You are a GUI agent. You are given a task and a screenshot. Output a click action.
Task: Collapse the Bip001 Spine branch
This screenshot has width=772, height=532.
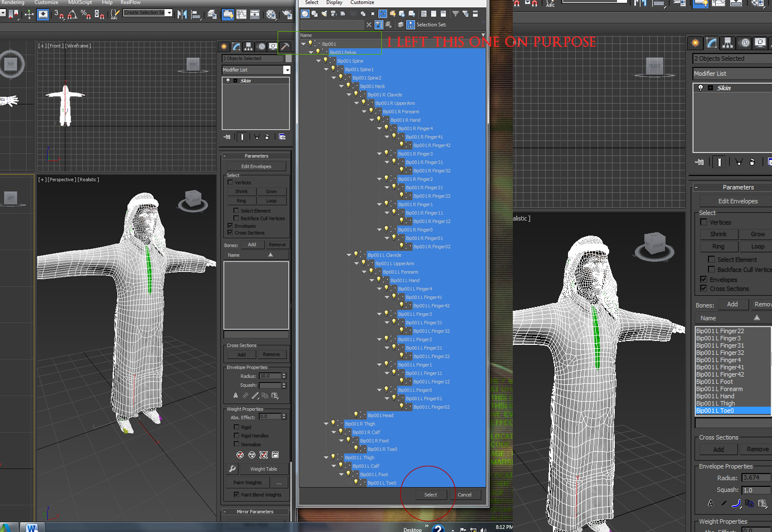(x=318, y=61)
